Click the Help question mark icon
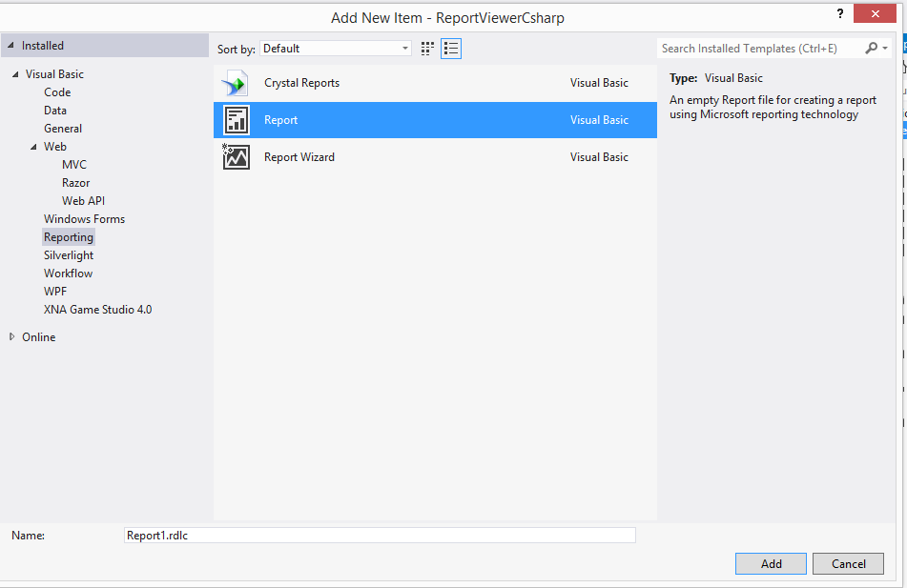907x588 pixels. click(838, 13)
